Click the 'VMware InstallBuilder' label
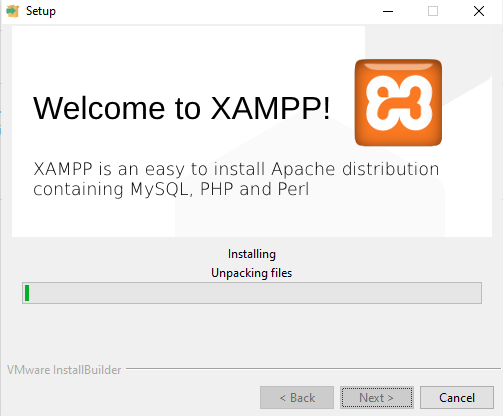 [x=64, y=370]
